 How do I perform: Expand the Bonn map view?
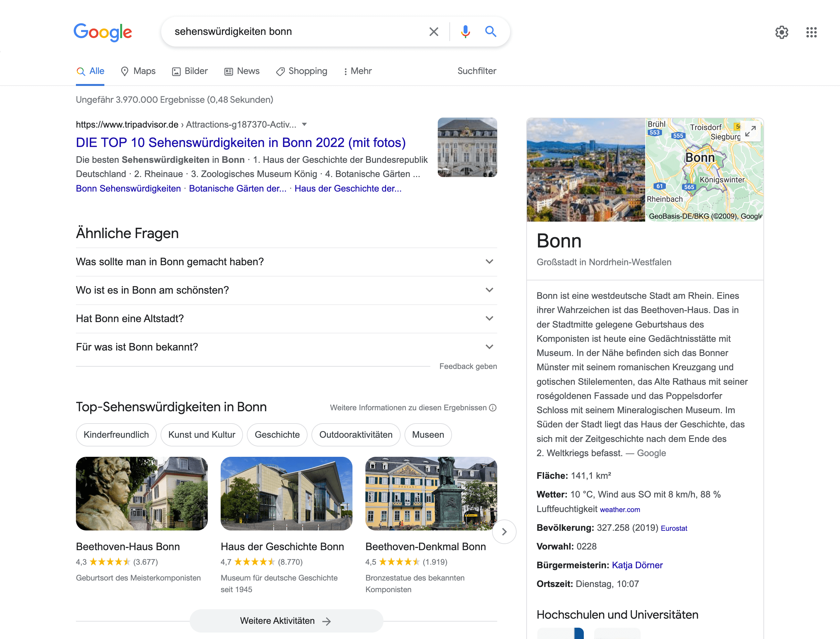(750, 131)
